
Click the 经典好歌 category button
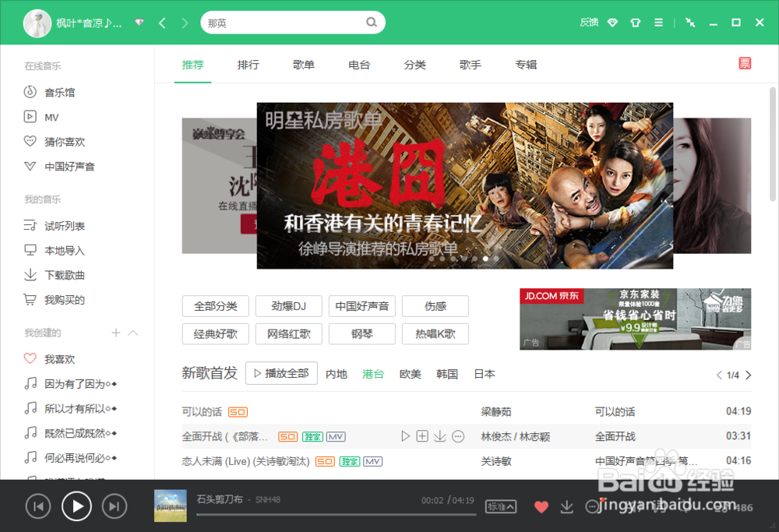click(216, 334)
